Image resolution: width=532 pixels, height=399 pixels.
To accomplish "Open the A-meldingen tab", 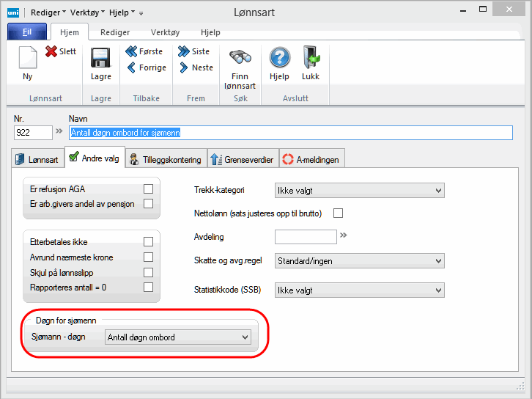I will 311,158.
